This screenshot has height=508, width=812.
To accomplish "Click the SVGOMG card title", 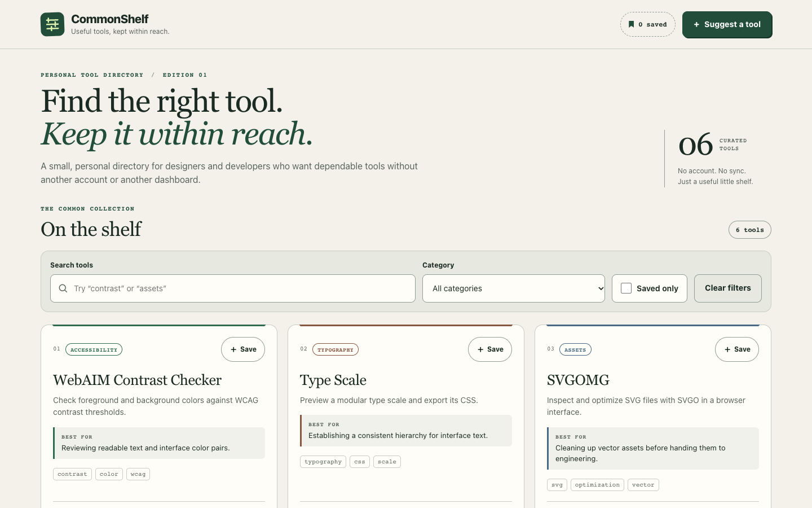I will tap(578, 380).
